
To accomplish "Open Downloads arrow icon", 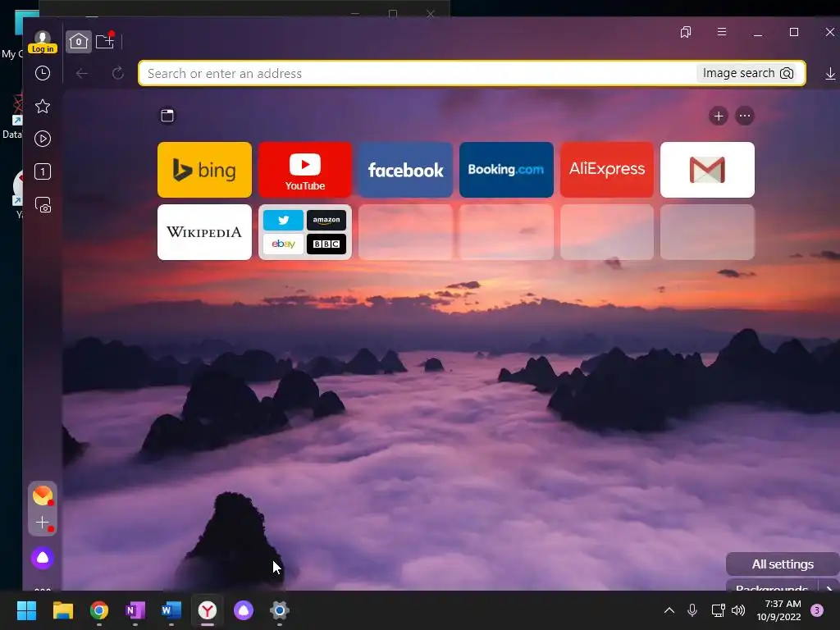I will [x=830, y=73].
